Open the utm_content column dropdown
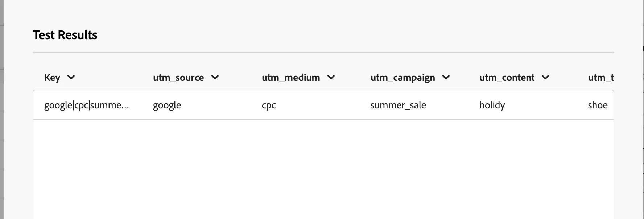The image size is (644, 219). tap(546, 77)
